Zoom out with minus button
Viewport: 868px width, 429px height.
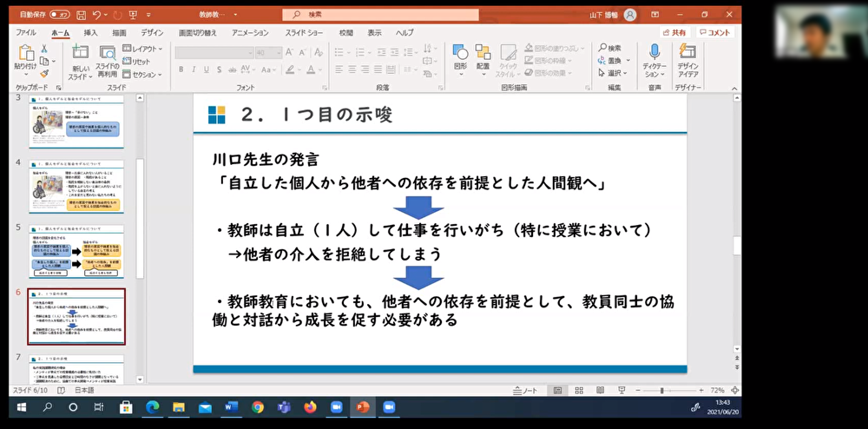(640, 390)
